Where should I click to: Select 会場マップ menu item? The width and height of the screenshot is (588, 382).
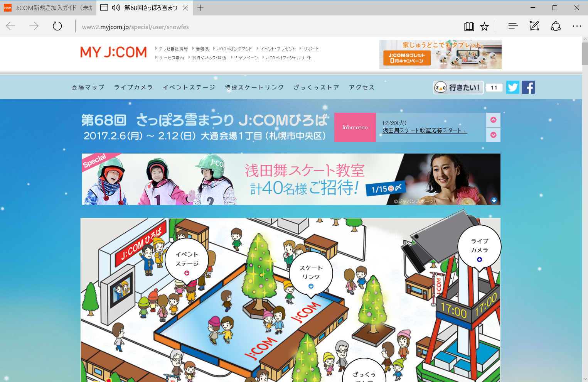(88, 87)
